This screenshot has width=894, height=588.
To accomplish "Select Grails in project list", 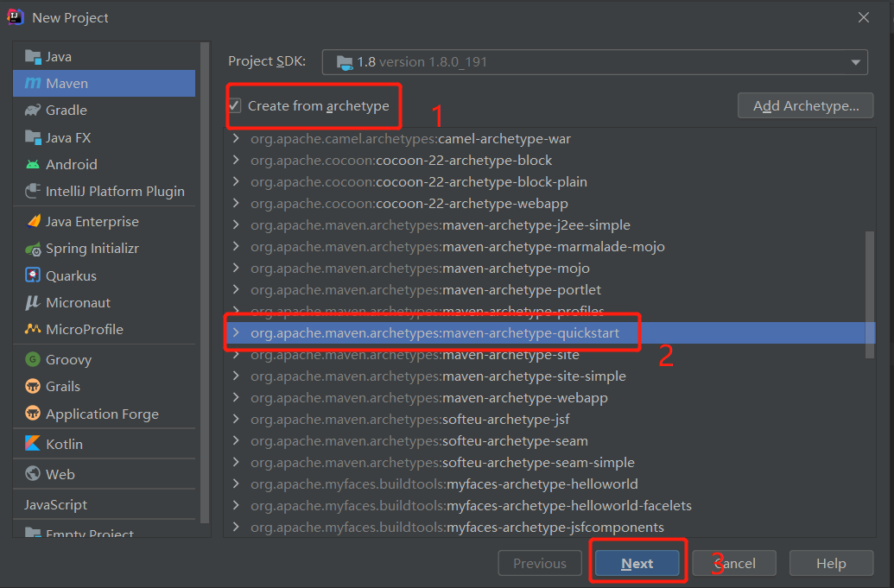I will click(105, 386).
